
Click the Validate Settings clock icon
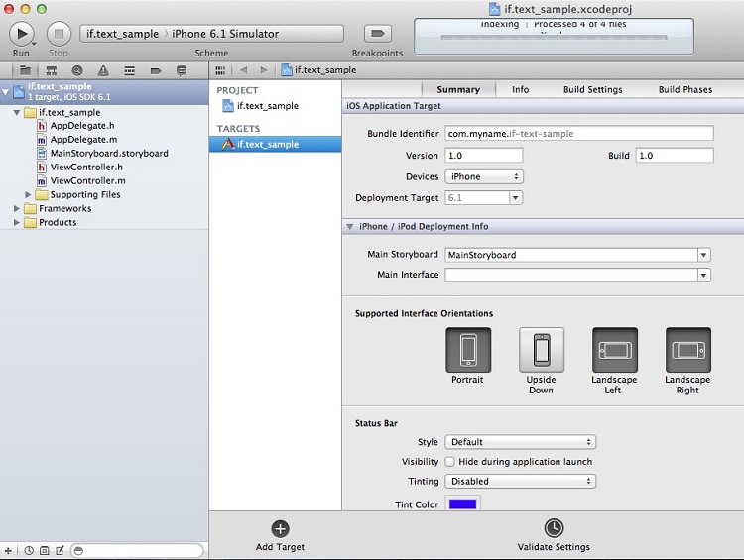click(x=554, y=527)
